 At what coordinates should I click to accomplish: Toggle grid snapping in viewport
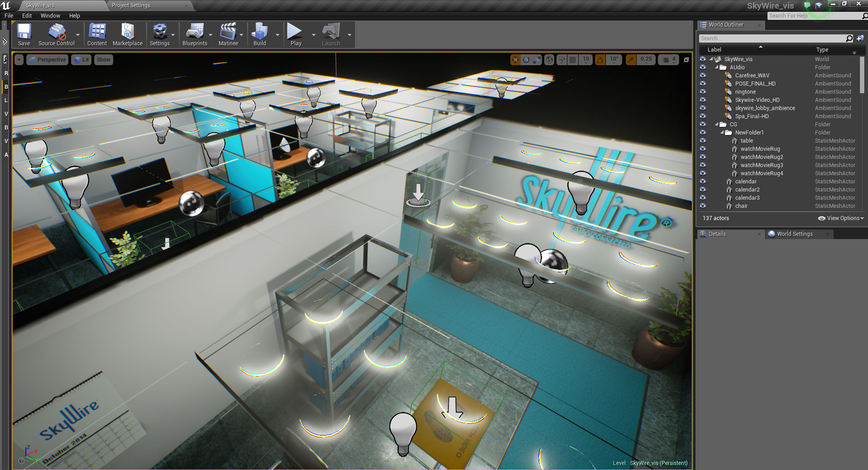pos(573,60)
